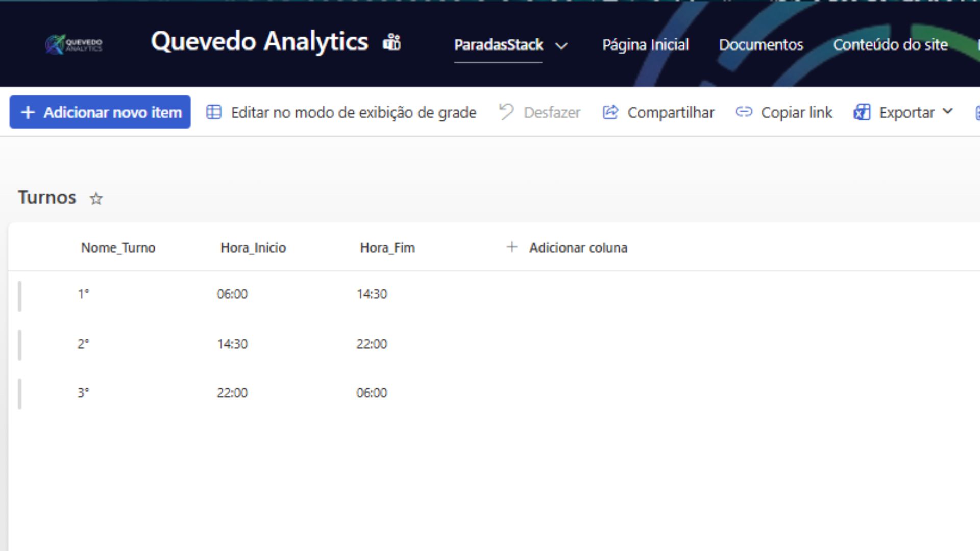This screenshot has width=980, height=551.
Task: Click the Copiar link chain icon
Action: click(744, 112)
